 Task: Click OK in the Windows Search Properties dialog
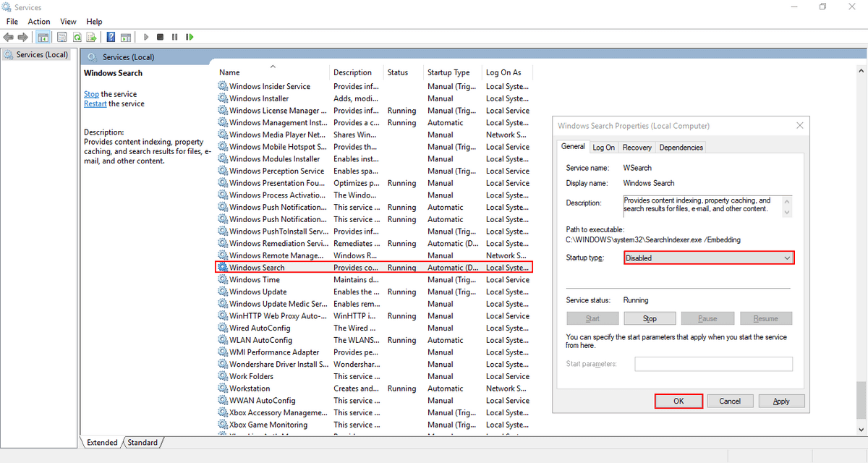point(678,401)
